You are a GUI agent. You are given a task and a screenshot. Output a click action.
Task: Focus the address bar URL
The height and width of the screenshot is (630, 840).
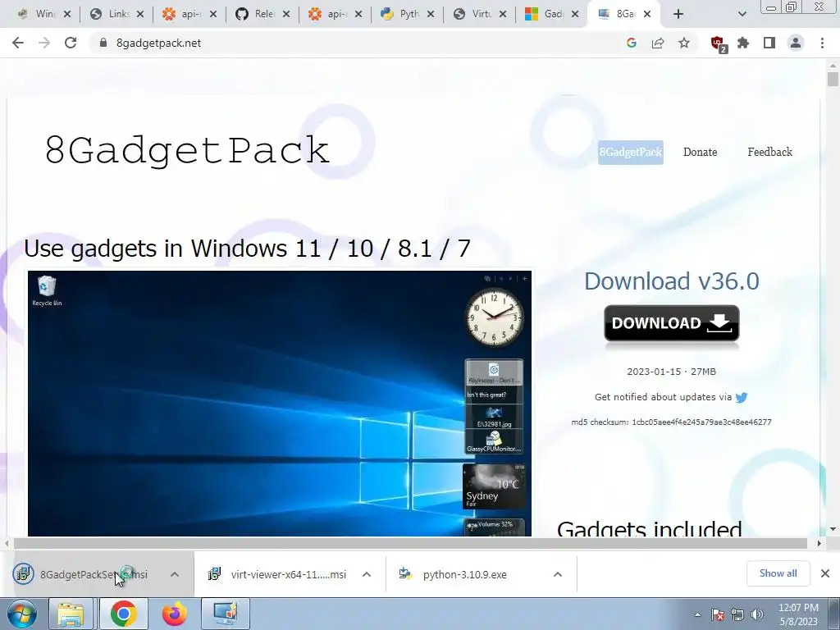(x=158, y=43)
